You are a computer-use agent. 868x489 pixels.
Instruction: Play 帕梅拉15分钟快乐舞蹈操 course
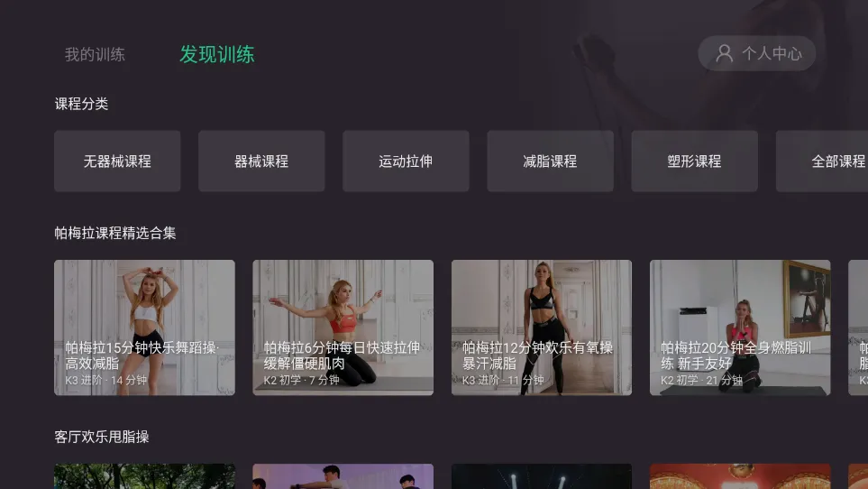coord(144,328)
